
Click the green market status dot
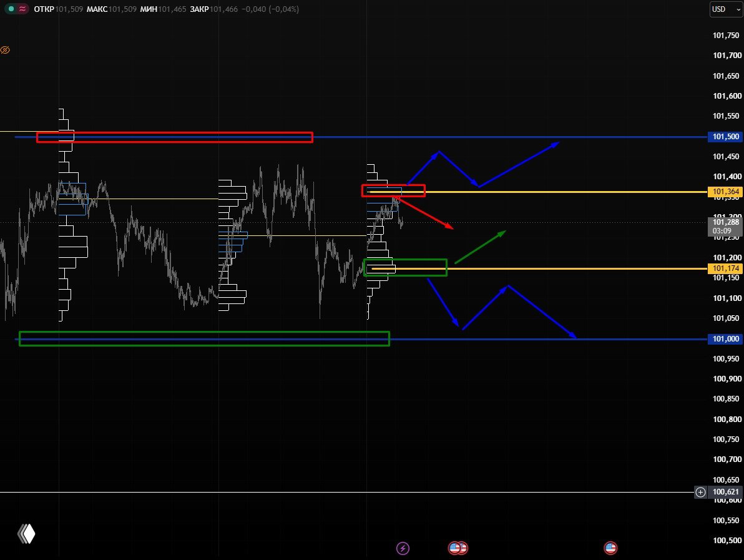click(x=11, y=9)
